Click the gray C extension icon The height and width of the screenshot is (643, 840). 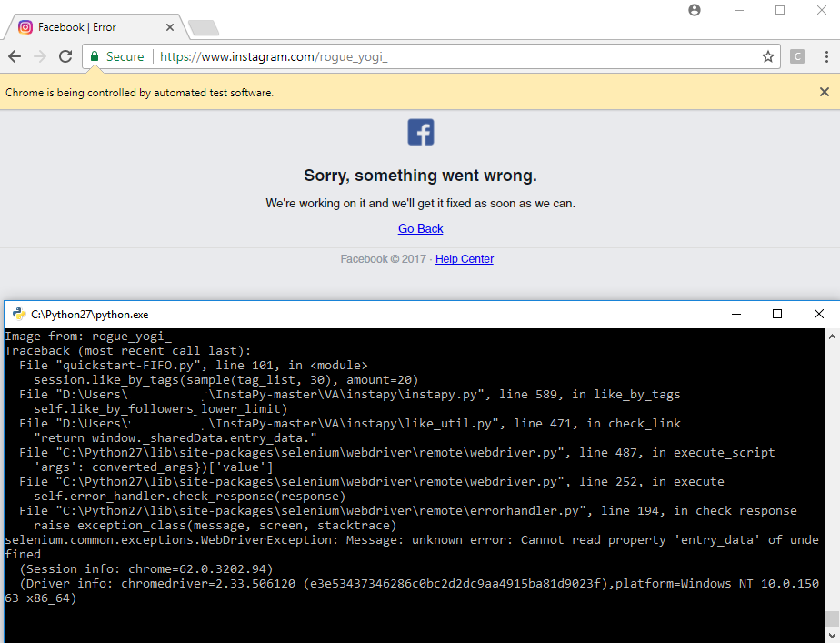[797, 56]
